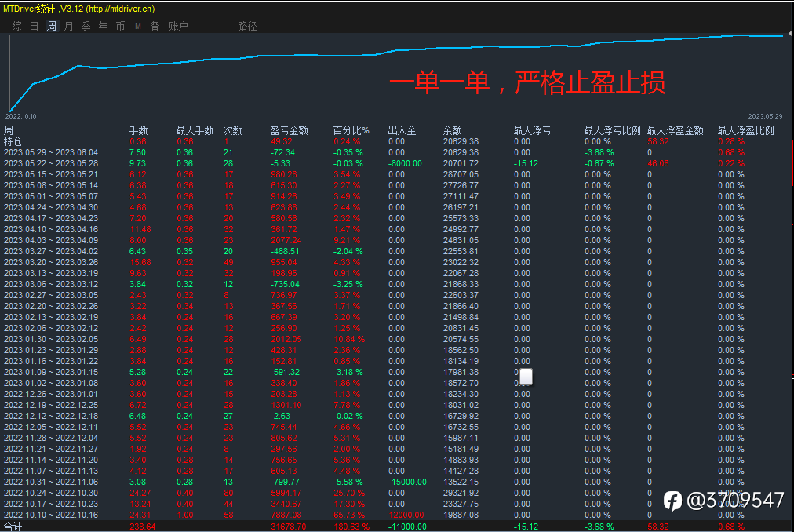Select week row 2023.04.17 ~ 2023.04.23
The image size is (794, 532).
(397, 218)
